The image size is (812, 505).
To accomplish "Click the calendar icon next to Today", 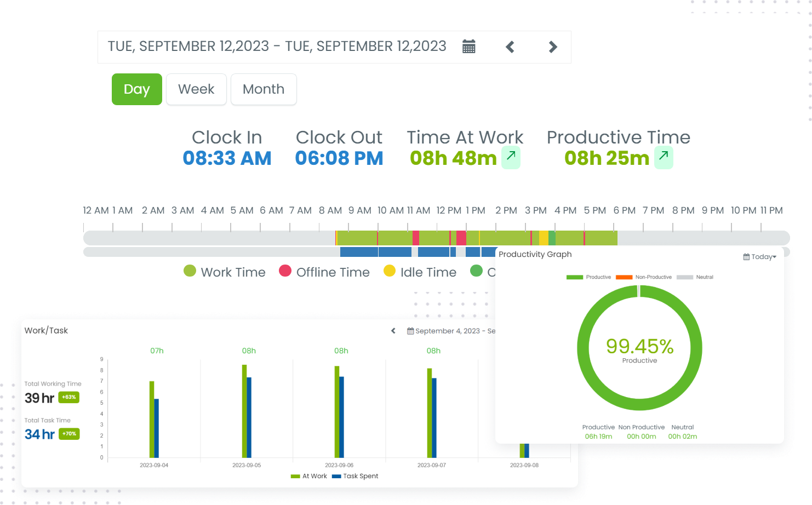I will tap(746, 256).
